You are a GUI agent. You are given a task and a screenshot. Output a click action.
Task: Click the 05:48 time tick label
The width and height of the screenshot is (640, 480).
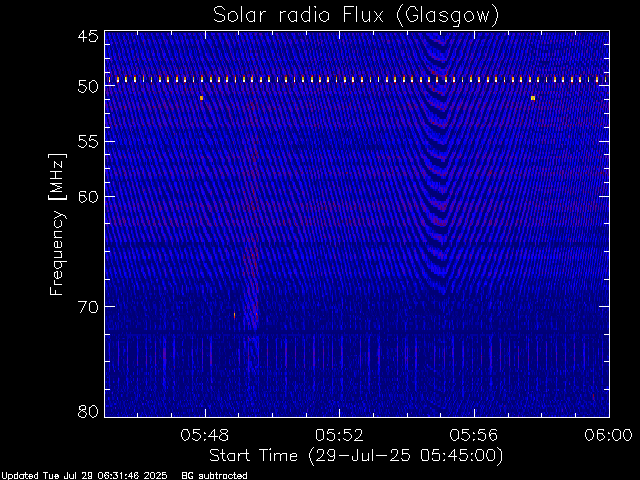click(x=204, y=435)
